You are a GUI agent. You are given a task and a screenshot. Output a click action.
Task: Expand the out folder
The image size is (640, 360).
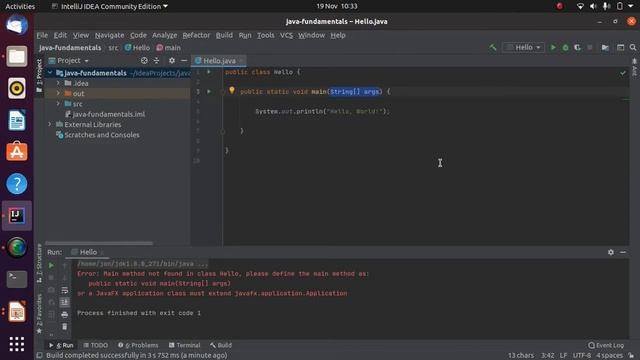pos(58,93)
